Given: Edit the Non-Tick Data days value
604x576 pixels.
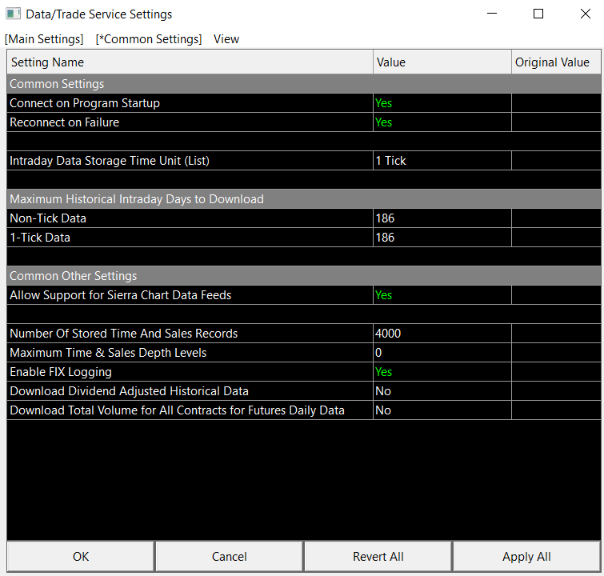Looking at the screenshot, I should pos(442,218).
